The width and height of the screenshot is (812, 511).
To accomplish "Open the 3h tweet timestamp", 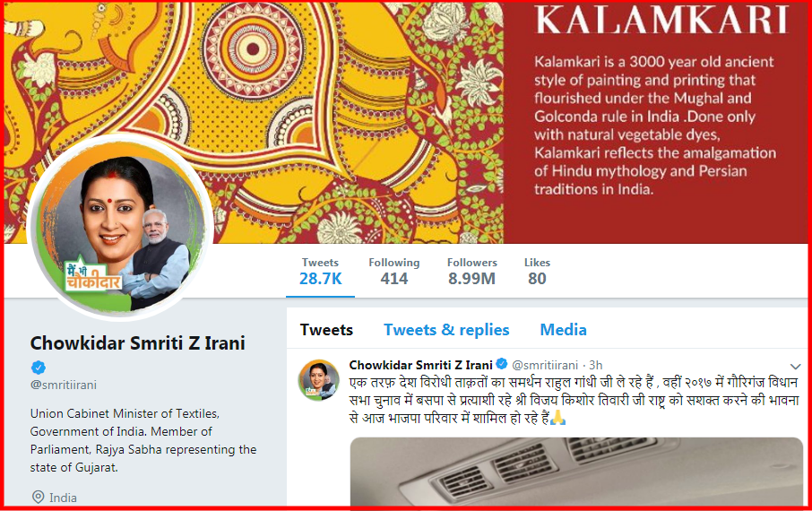I will pos(595,365).
